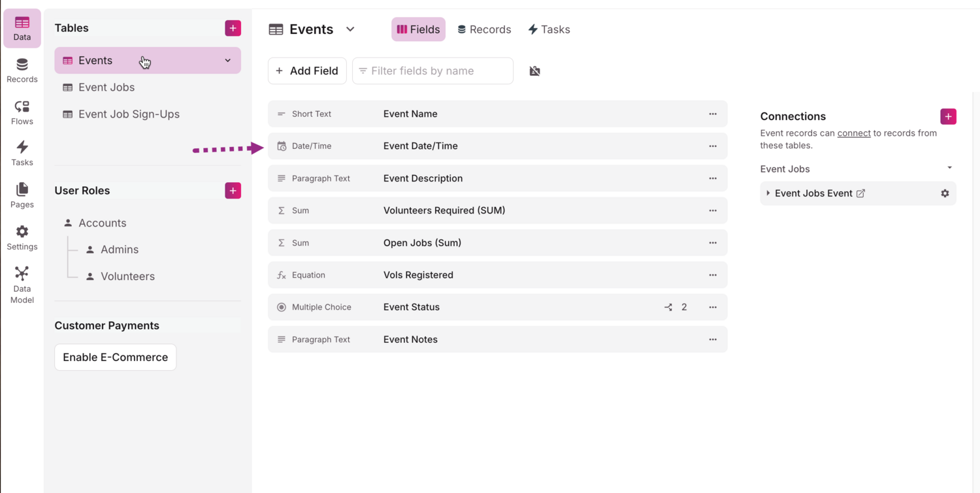Open options menu for Event Name field
980x493 pixels.
coord(713,114)
